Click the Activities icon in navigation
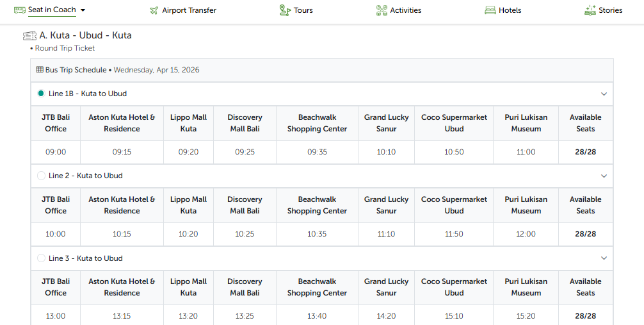644x325 pixels. [382, 10]
